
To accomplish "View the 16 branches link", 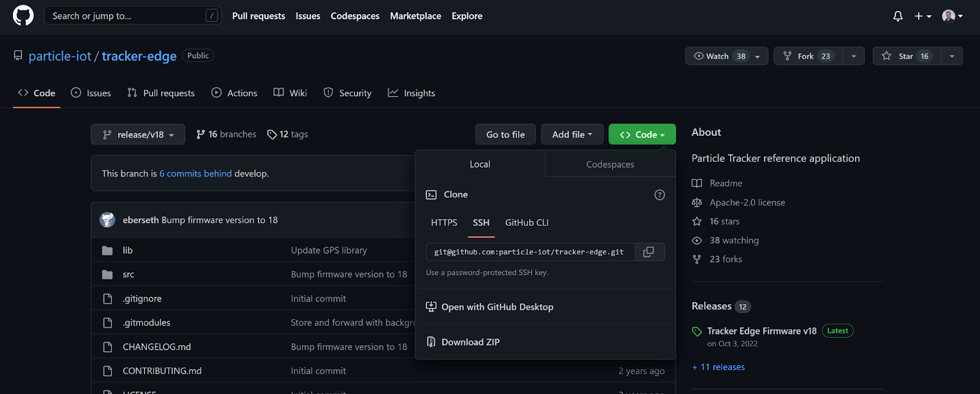I will (x=226, y=135).
